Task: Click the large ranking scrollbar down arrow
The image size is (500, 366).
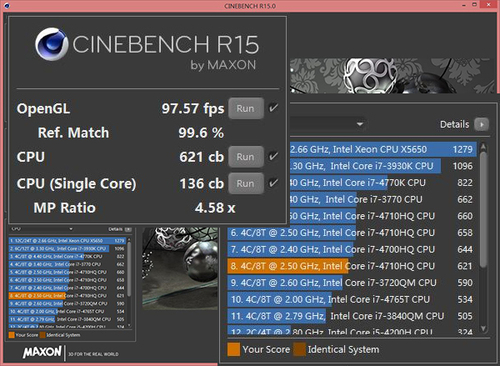Action: coord(483,328)
